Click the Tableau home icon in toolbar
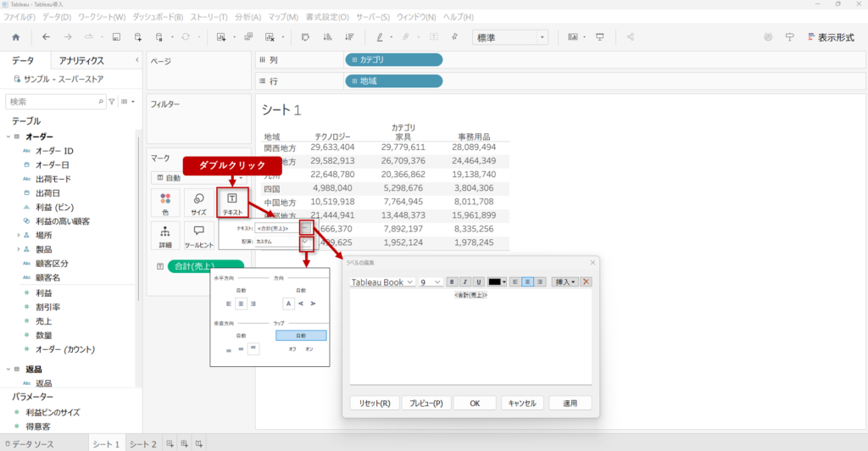The width and height of the screenshot is (868, 451). 15,37
